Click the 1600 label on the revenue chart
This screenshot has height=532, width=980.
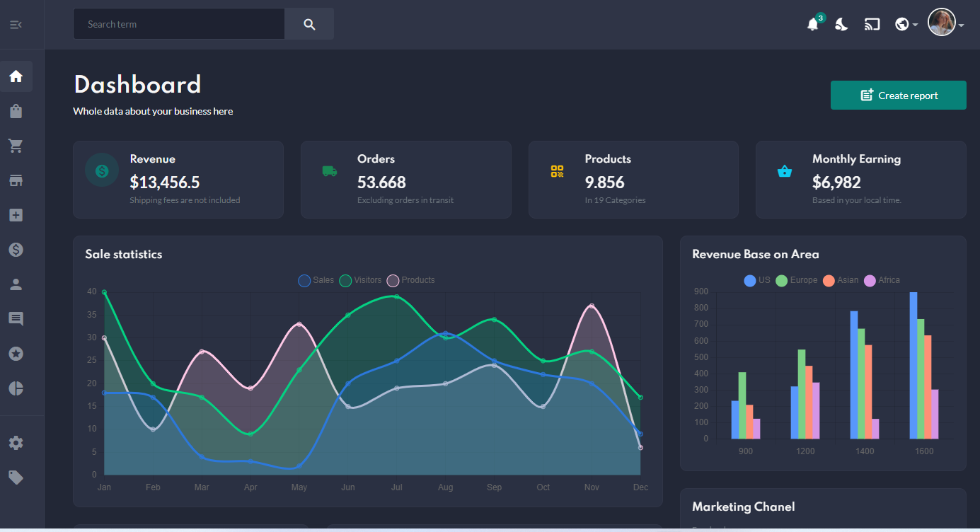click(x=924, y=451)
